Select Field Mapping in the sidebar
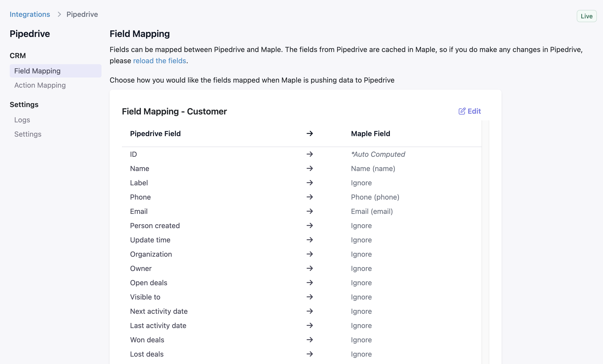The image size is (603, 364). click(37, 71)
